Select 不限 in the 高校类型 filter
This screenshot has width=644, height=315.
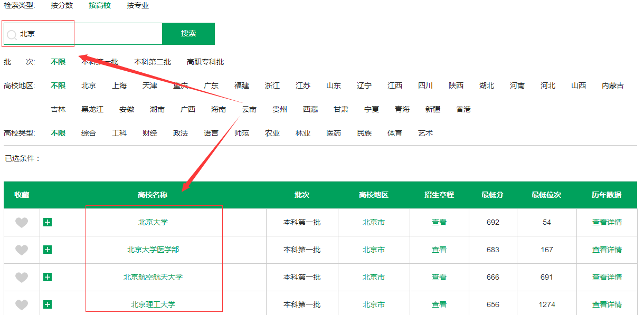(x=58, y=133)
